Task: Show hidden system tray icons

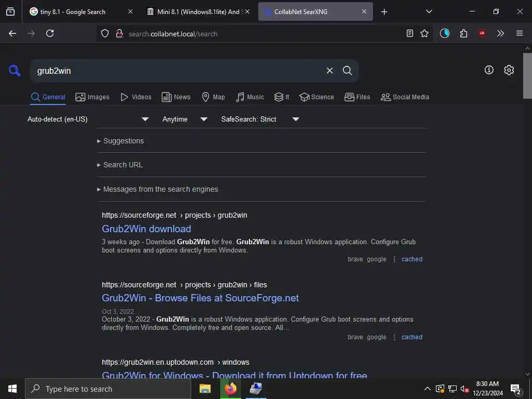Action: (428, 389)
